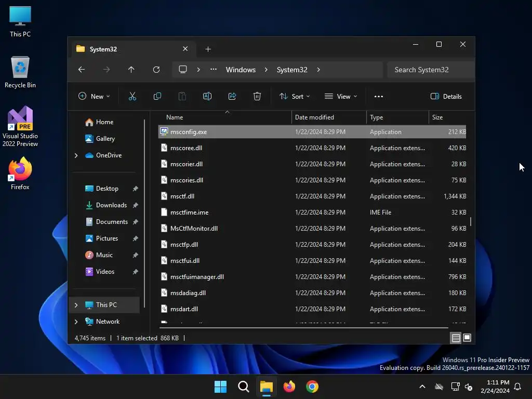Click the Search System32 field

(431, 70)
